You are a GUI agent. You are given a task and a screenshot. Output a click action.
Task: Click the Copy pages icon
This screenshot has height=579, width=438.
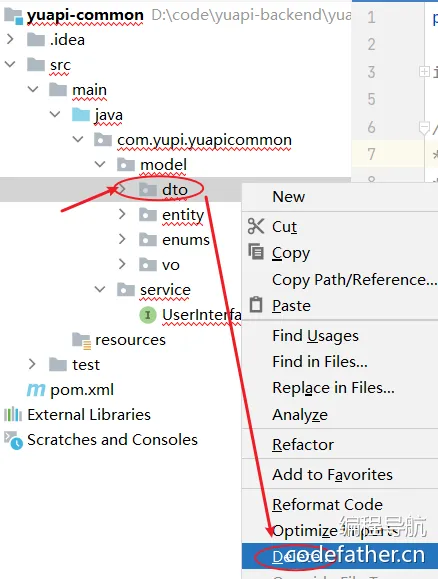click(x=256, y=252)
